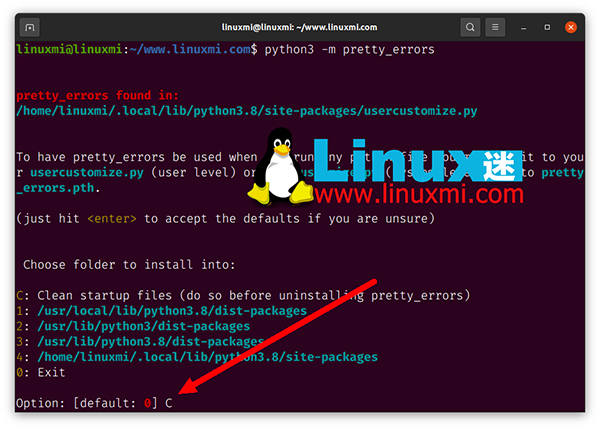Screen dimensions: 600x429
Task: Click the '0: Exit' option line
Action: tap(41, 372)
